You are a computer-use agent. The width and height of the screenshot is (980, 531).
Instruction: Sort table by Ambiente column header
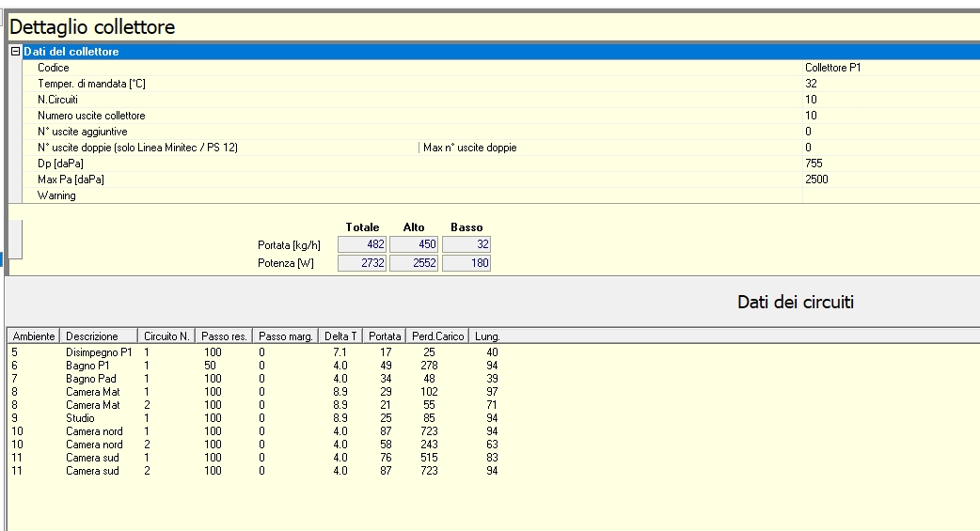tap(34, 336)
